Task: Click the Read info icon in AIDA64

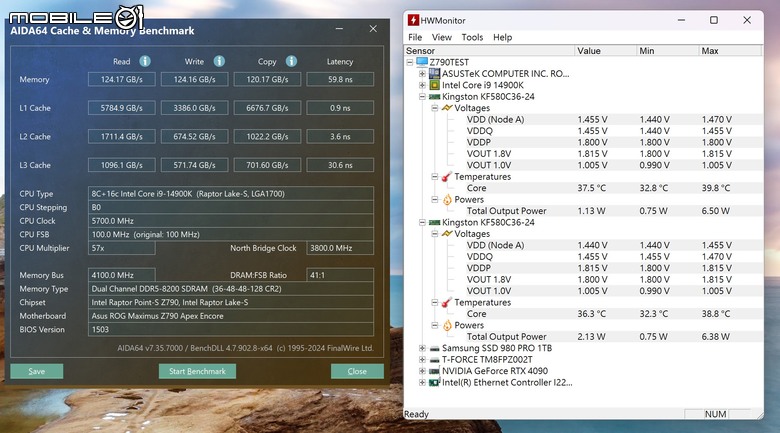Action: [145, 61]
